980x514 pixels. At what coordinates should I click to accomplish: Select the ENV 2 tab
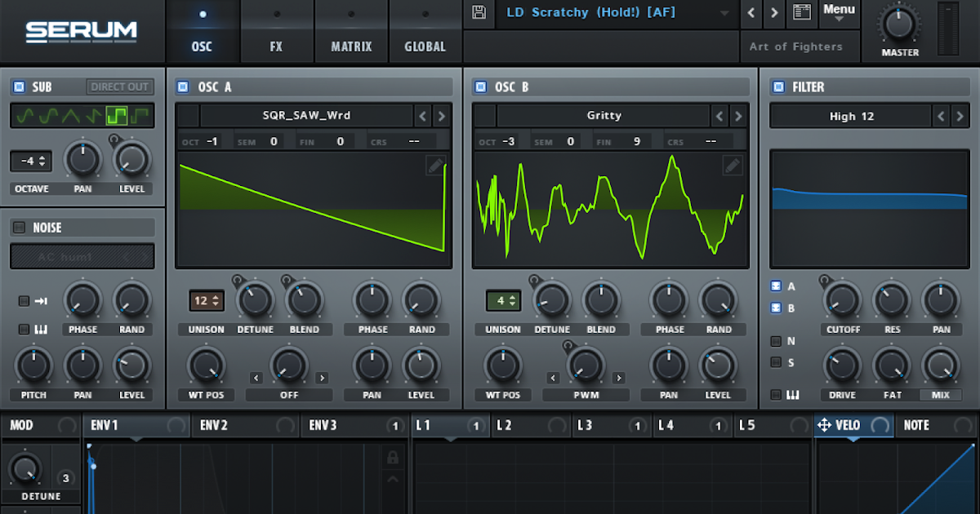pyautogui.click(x=245, y=425)
